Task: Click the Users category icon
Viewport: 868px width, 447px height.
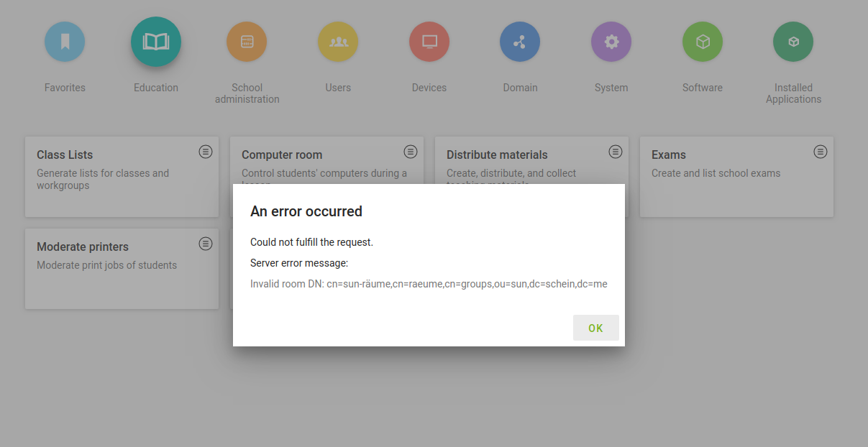Action: pos(338,42)
